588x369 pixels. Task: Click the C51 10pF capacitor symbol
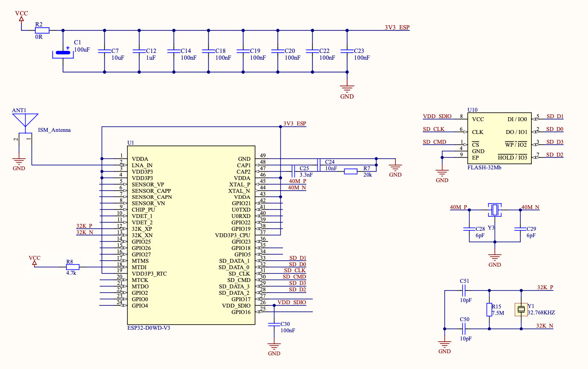[464, 290]
